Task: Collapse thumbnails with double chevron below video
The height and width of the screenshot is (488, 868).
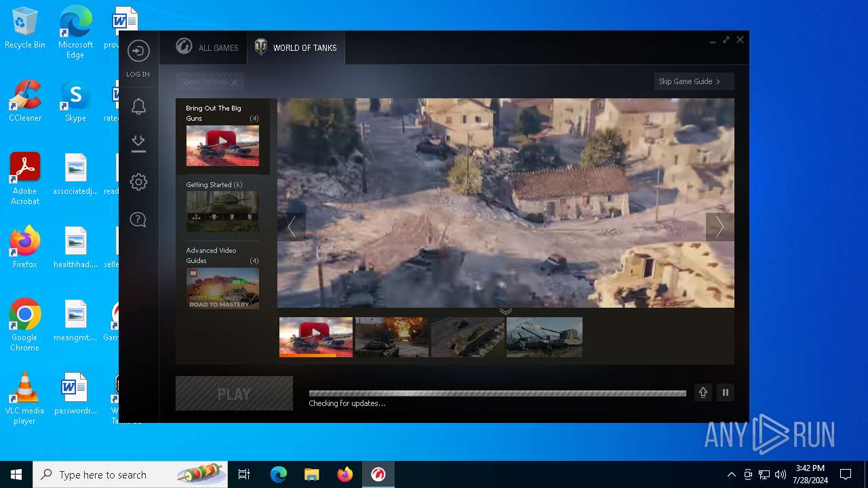Action: click(x=506, y=311)
